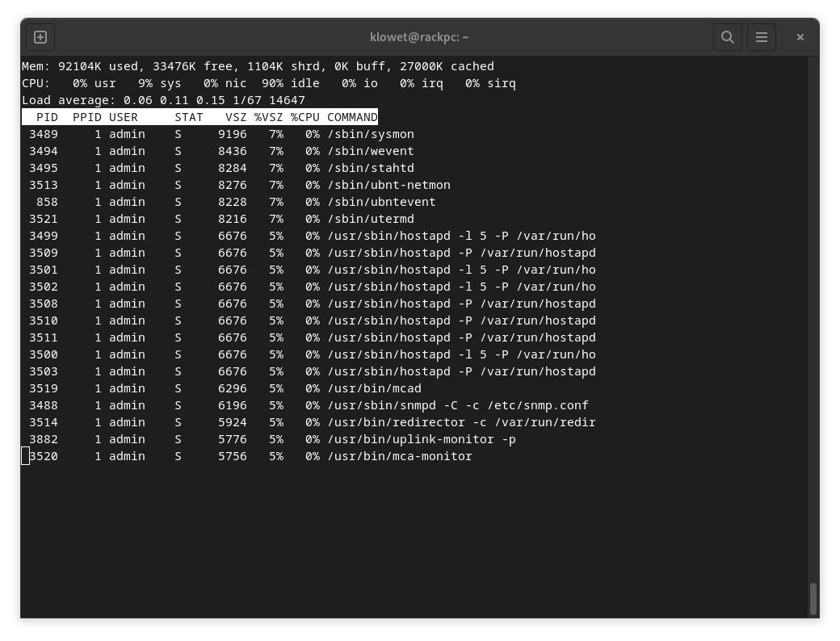
Task: Click the COMMAND column header
Action: tap(352, 117)
